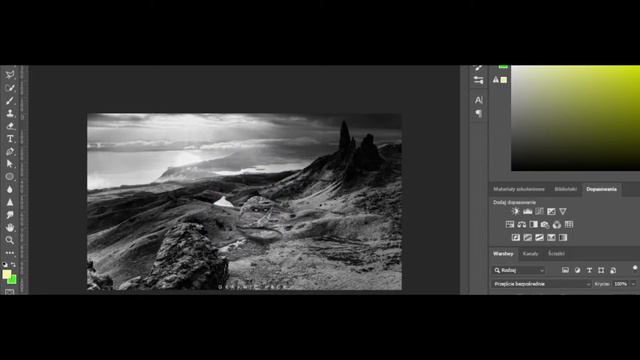
Task: Select the Pen tool
Action: [10, 151]
